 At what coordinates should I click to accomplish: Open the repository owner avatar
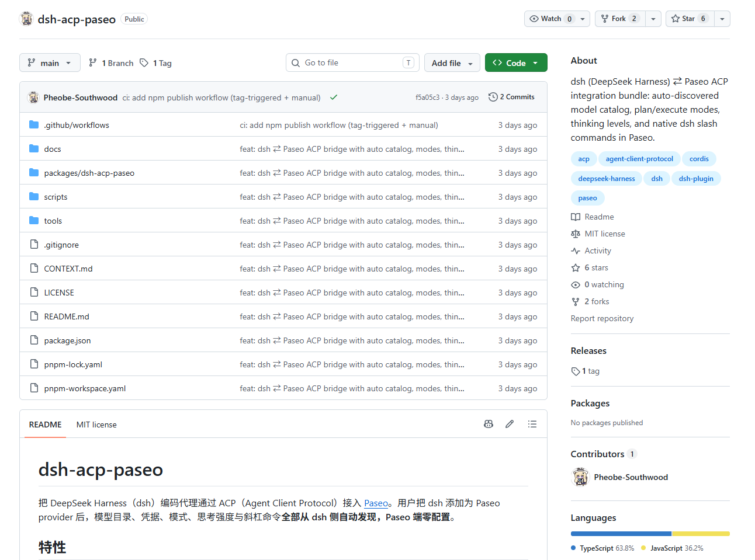[x=26, y=19]
